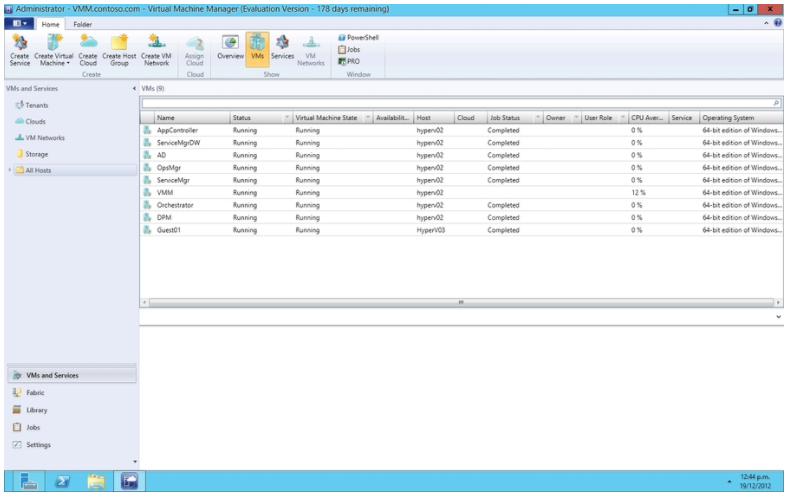Screen dimensions: 786x497
Task: Click the Create Cloud icon
Action: (88, 50)
